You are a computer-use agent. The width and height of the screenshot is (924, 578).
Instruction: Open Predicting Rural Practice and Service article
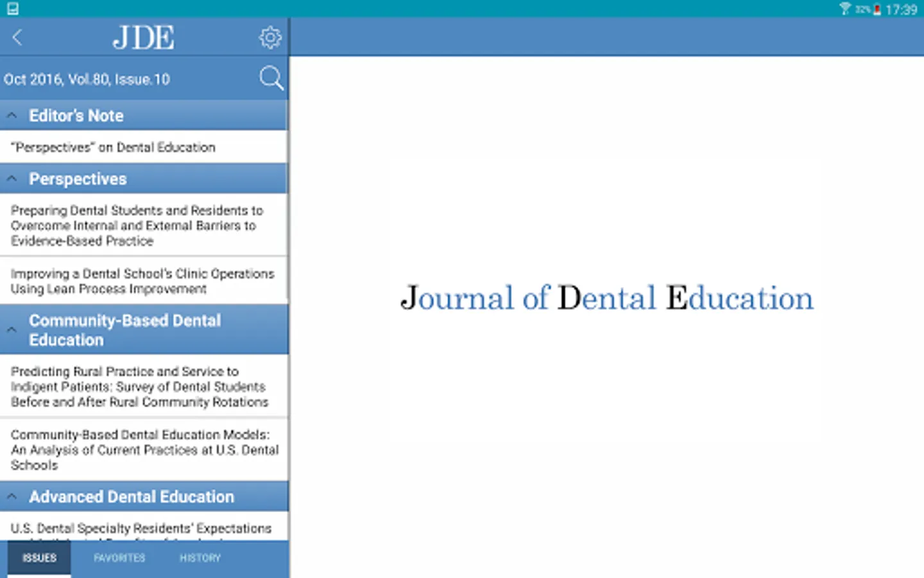pyautogui.click(x=144, y=387)
